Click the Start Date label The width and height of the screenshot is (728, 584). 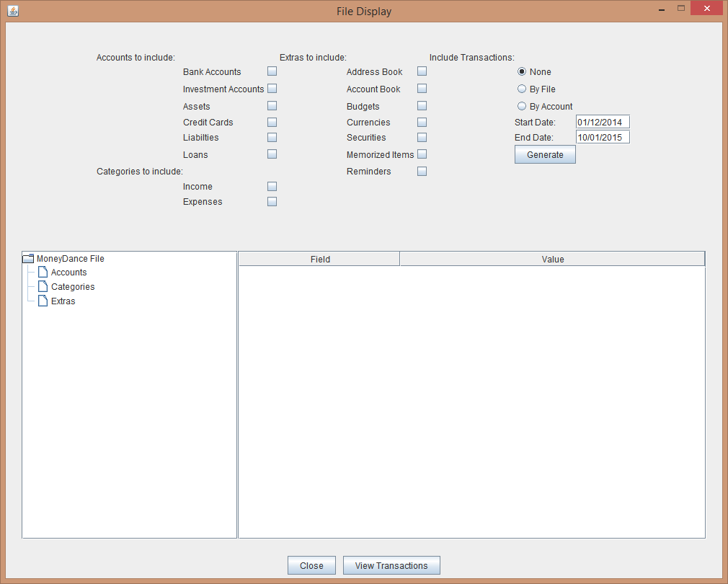[x=535, y=122]
